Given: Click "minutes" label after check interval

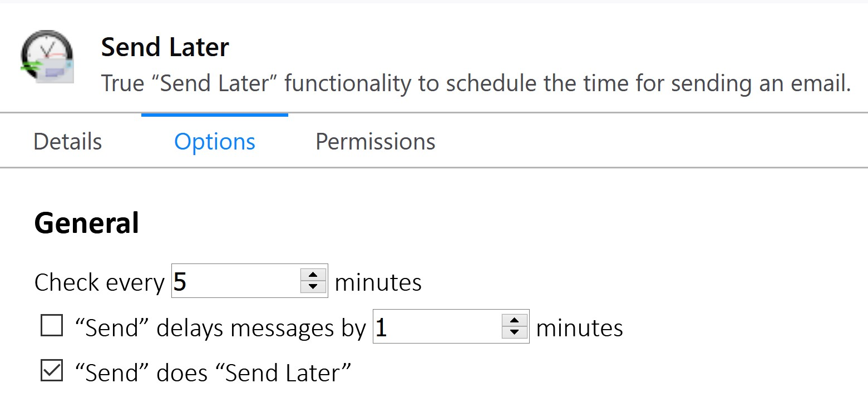Looking at the screenshot, I should [378, 282].
